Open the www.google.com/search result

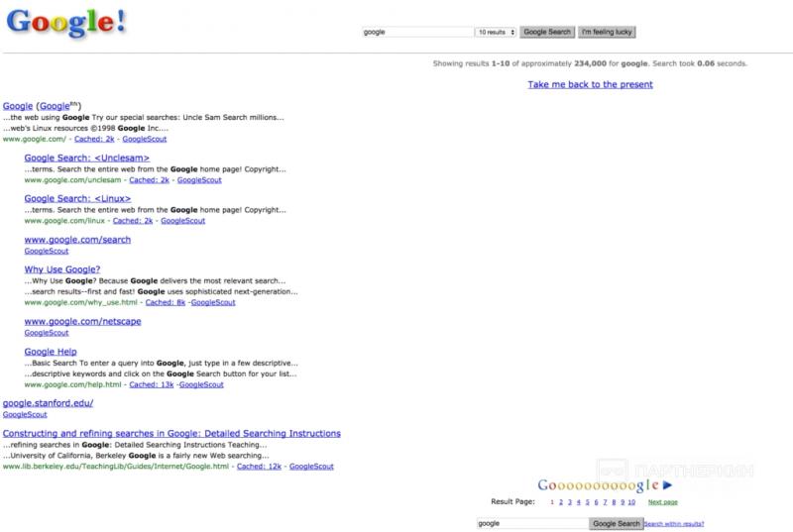(77, 240)
